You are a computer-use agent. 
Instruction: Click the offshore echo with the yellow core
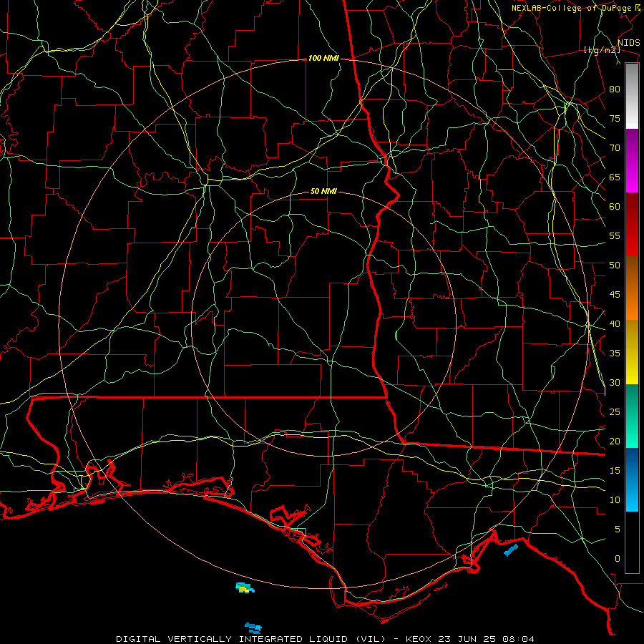[x=245, y=587]
